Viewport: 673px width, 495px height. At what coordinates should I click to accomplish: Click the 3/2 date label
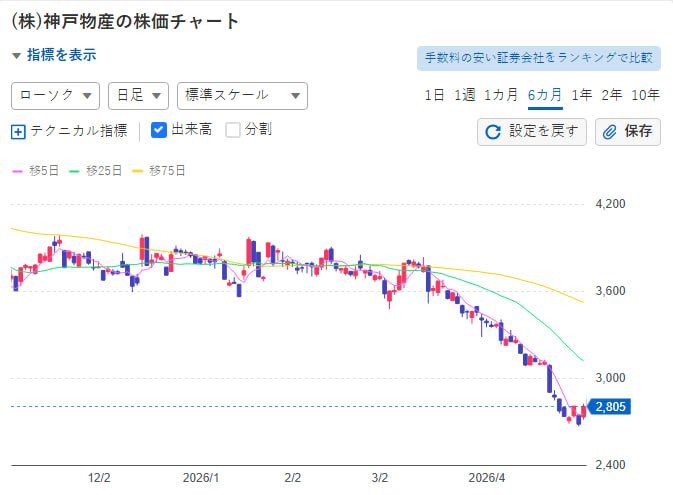coord(380,478)
